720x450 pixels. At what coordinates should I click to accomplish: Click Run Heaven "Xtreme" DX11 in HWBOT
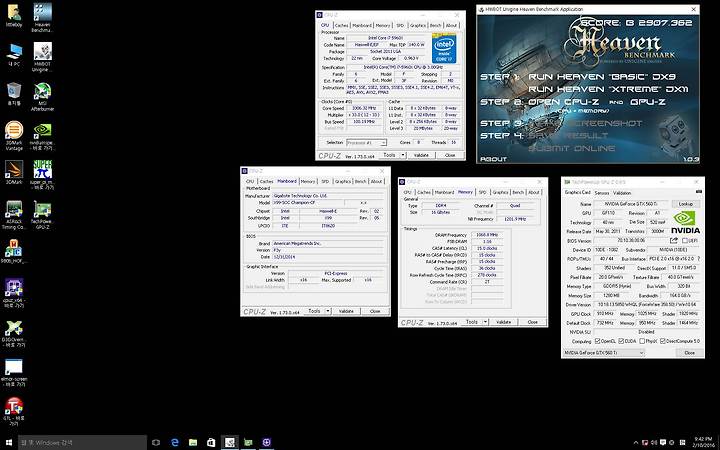click(608, 90)
